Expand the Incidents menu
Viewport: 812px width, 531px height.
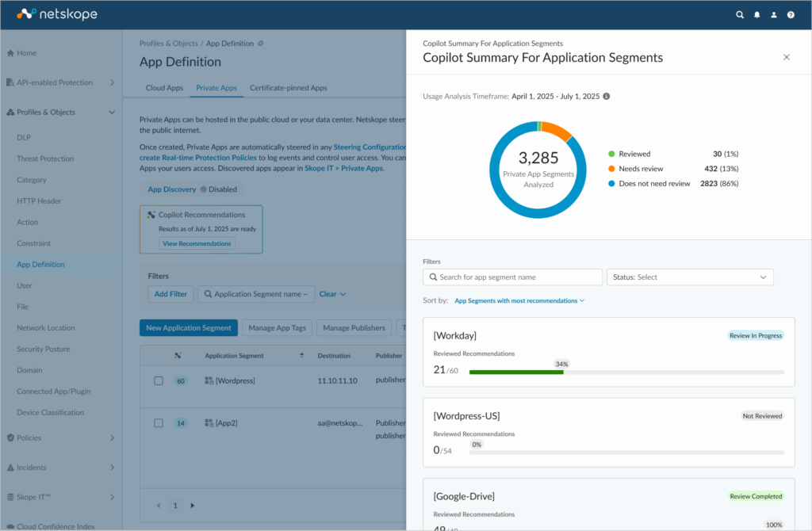tap(113, 468)
